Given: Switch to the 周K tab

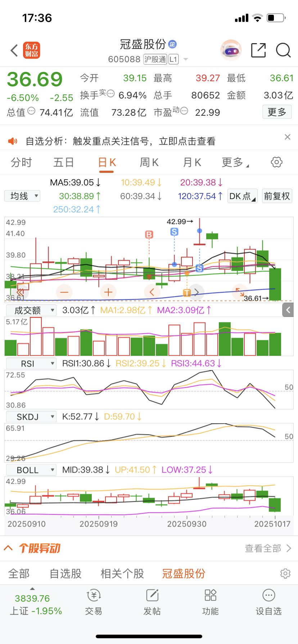Looking at the screenshot, I should pyautogui.click(x=149, y=162).
